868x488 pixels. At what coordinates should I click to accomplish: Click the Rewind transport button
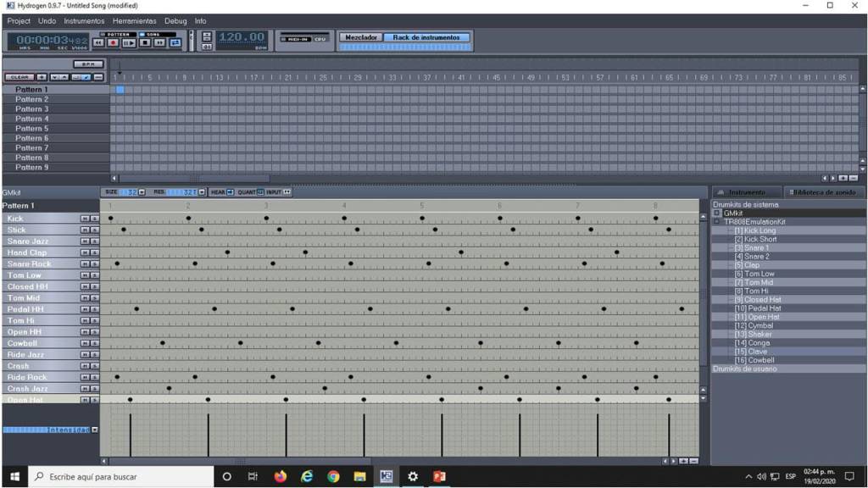tap(98, 42)
